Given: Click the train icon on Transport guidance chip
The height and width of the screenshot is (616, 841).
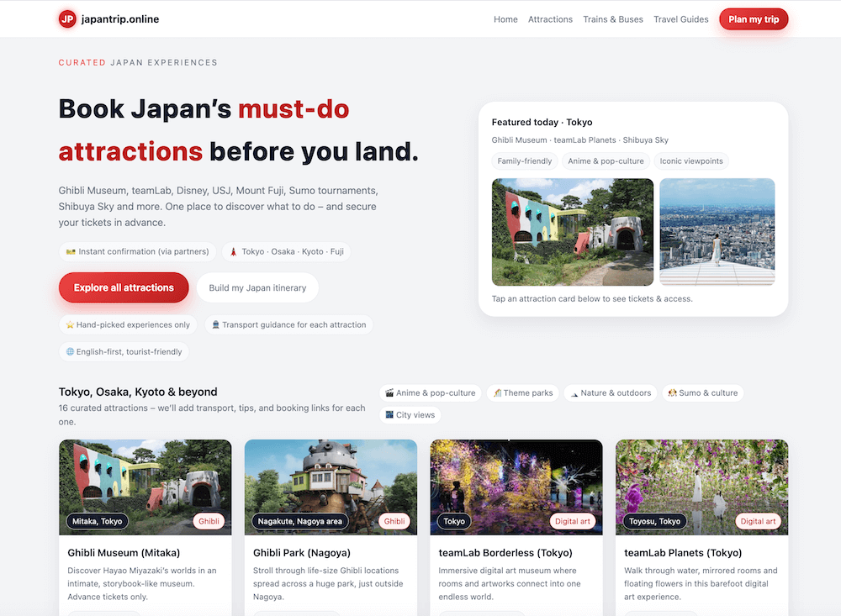Looking at the screenshot, I should (216, 324).
